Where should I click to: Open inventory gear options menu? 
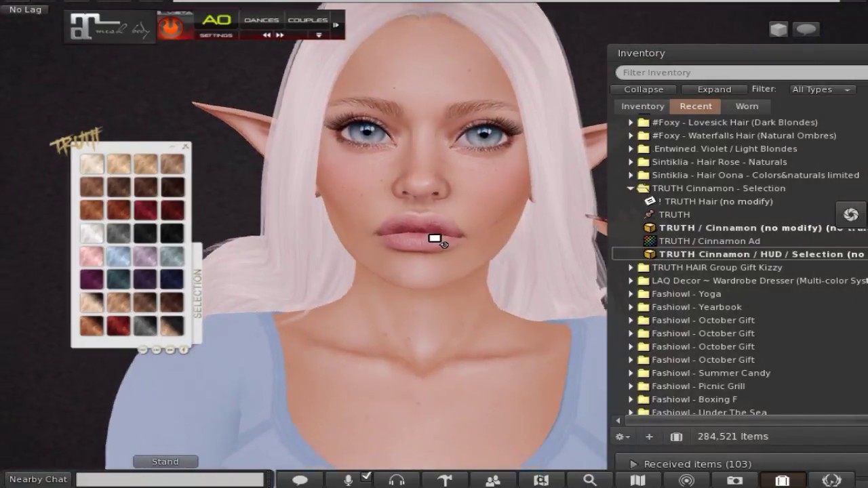622,437
